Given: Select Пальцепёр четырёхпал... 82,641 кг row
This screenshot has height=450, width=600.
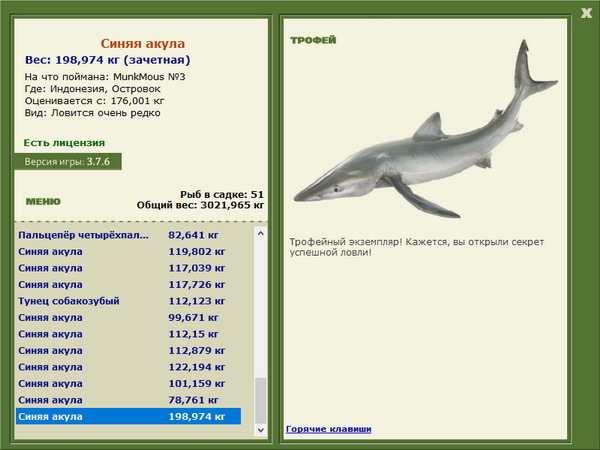Looking at the screenshot, I should point(129,235).
